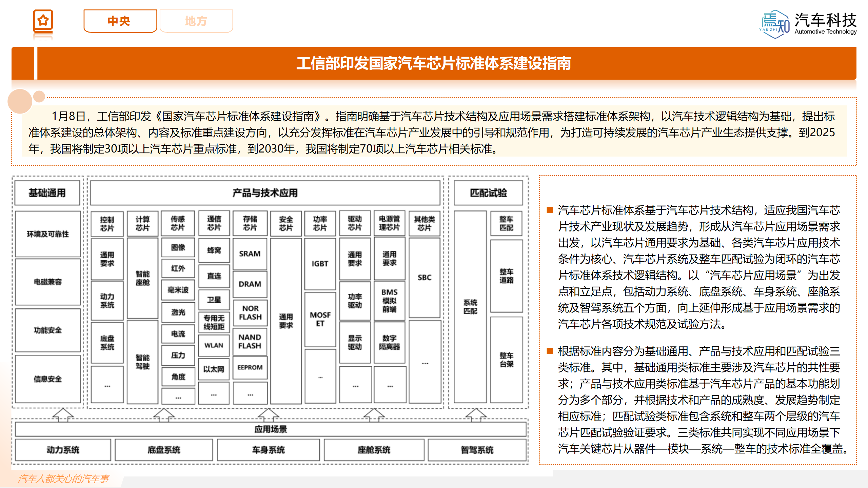
Task: Click the MOSFET box
Action: [x=320, y=319]
